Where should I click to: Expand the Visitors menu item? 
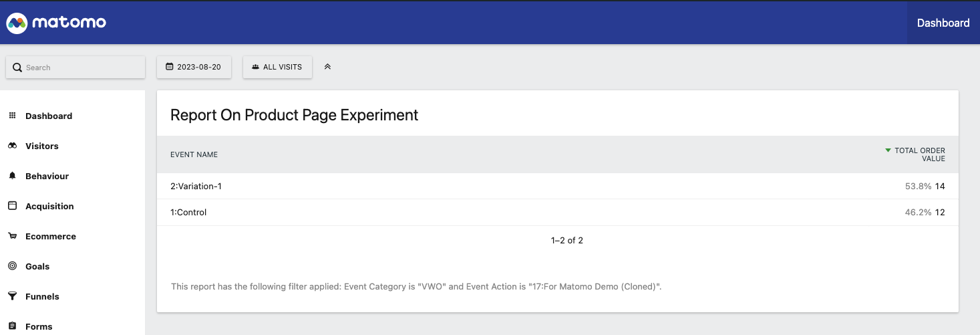pyautogui.click(x=42, y=146)
